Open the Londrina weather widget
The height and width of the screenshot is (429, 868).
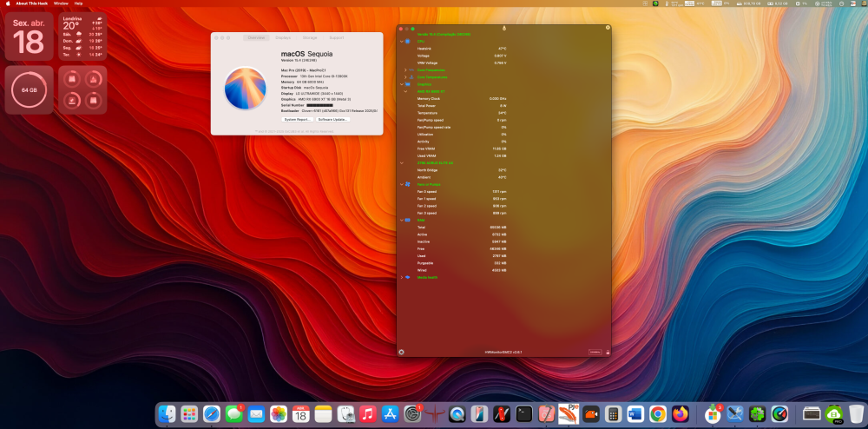(x=82, y=36)
